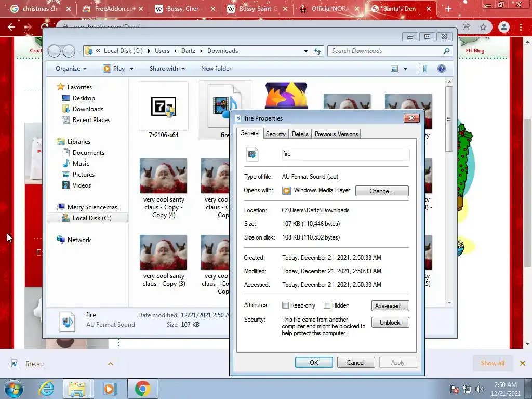Viewport: 532px width, 399px height.
Task: Open Favorites in the navigation pane
Action: click(79, 87)
